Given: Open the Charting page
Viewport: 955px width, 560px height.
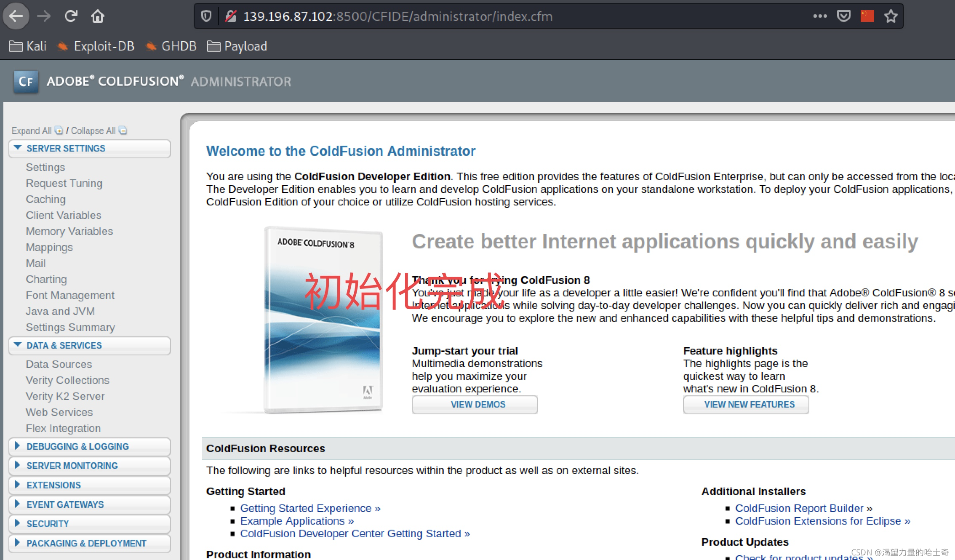Looking at the screenshot, I should 46,279.
